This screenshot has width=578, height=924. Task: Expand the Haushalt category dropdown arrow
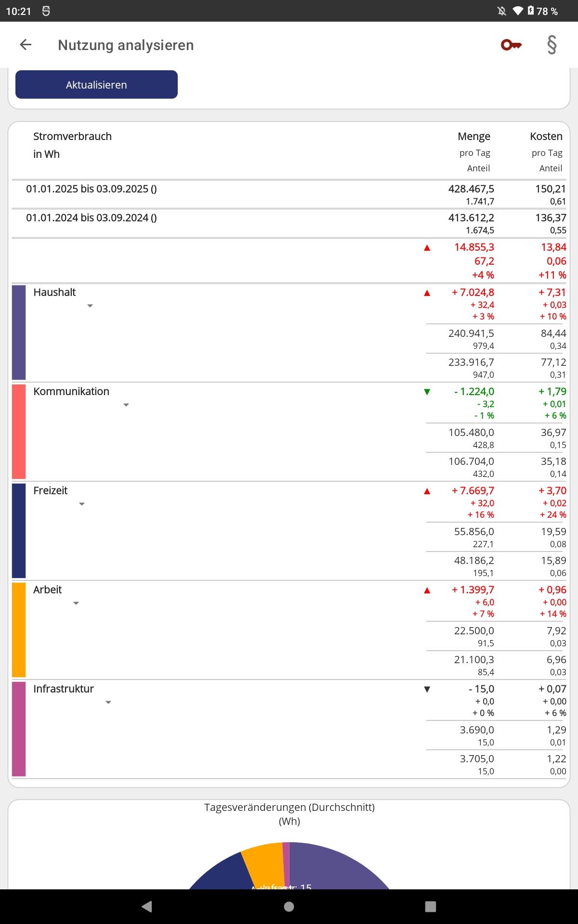pyautogui.click(x=90, y=306)
